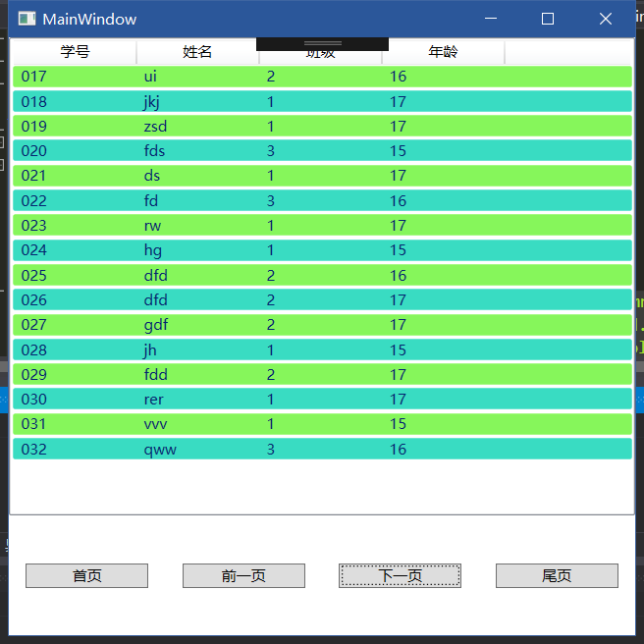Click the 年龄 column header
Screen dimensions: 644x644
click(443, 52)
